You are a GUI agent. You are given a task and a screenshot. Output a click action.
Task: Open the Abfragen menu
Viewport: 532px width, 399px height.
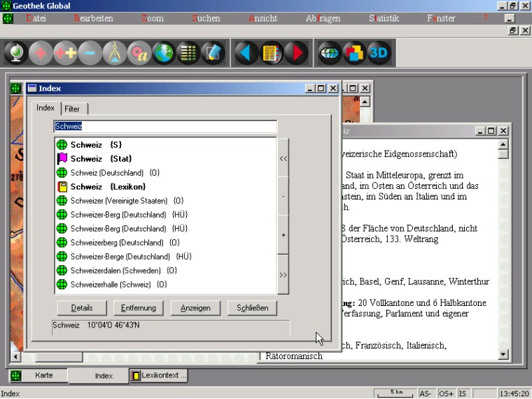pyautogui.click(x=323, y=18)
